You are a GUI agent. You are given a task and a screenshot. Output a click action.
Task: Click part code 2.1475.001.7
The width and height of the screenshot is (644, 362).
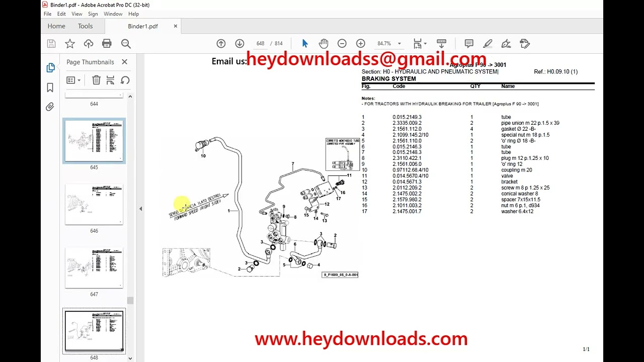407,212
